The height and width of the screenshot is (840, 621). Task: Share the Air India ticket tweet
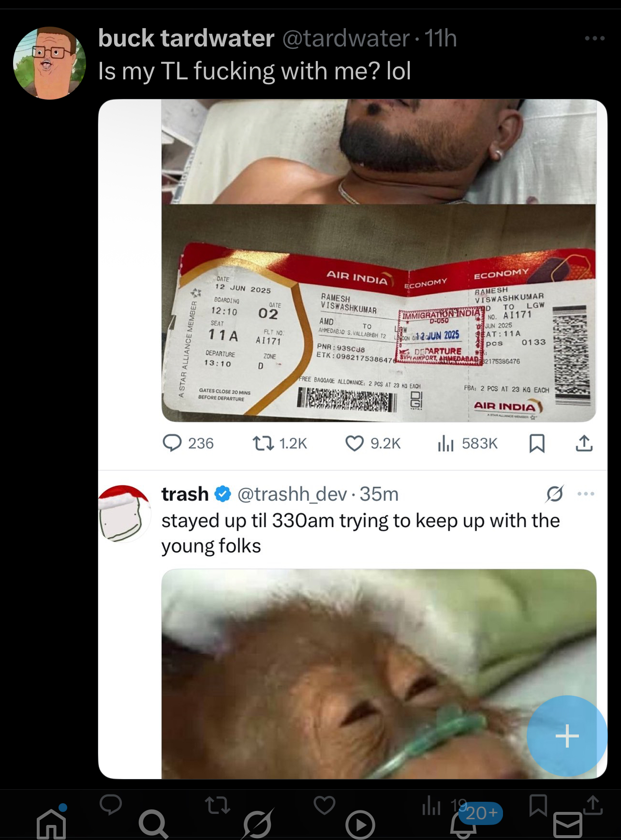tap(584, 443)
